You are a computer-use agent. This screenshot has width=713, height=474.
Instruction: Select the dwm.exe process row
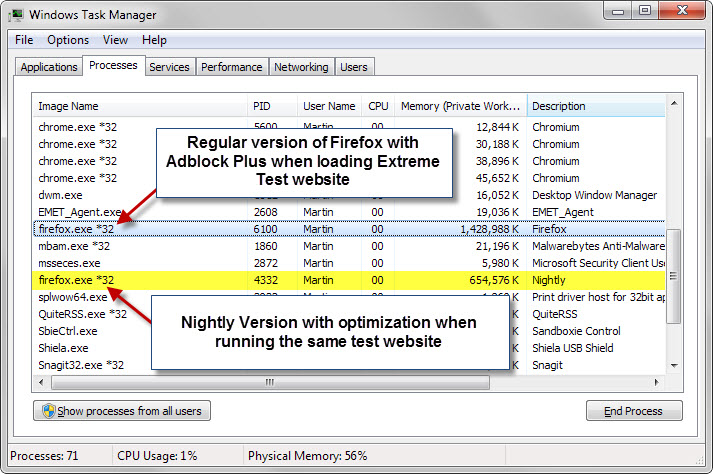(x=349, y=195)
